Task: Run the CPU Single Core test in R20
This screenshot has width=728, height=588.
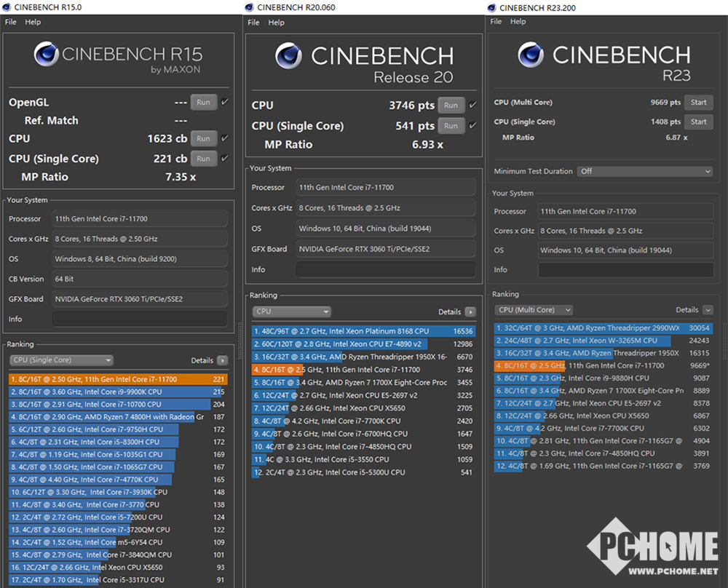Action: (x=451, y=126)
